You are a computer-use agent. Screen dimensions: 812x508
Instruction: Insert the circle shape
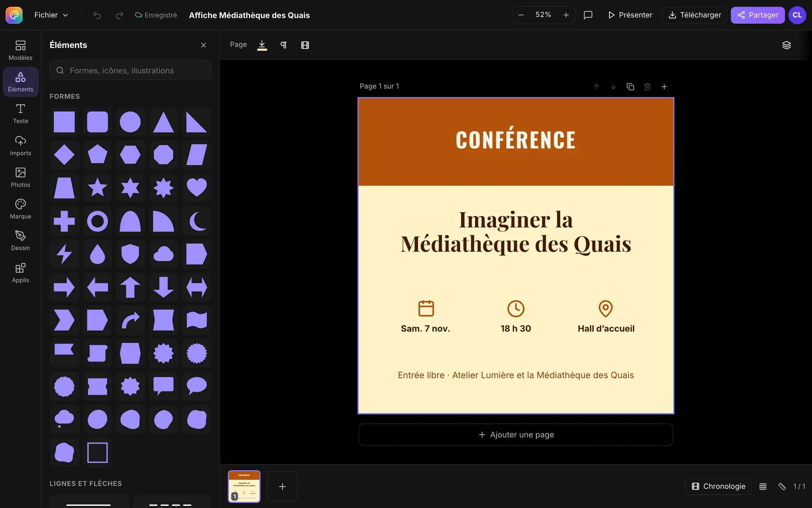tap(130, 122)
